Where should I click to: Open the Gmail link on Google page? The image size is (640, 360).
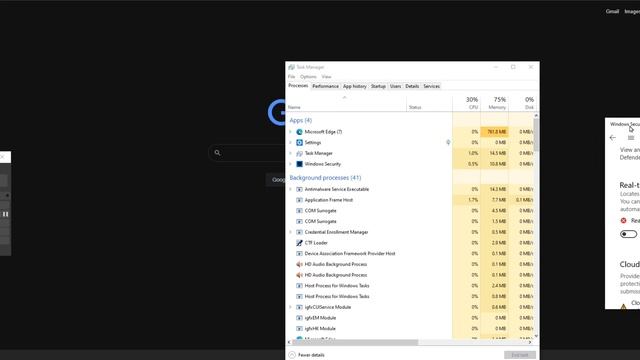pyautogui.click(x=612, y=11)
